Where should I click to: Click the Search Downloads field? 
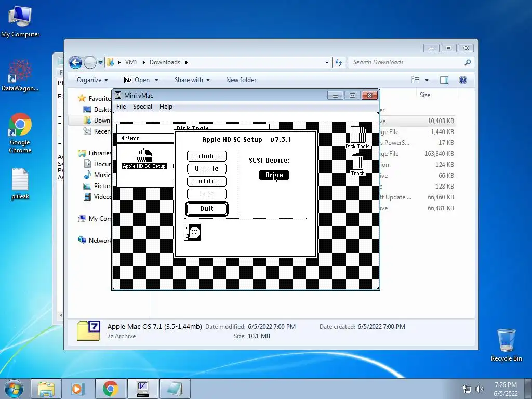pos(411,62)
